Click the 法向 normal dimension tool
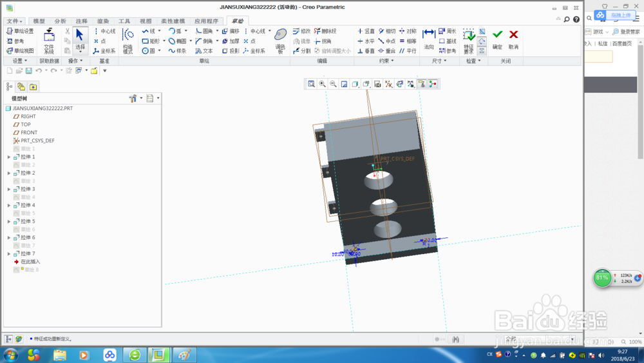The image size is (644, 363). (429, 39)
